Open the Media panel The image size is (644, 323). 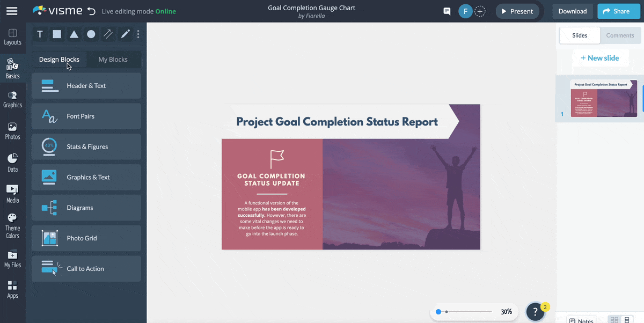(x=12, y=192)
